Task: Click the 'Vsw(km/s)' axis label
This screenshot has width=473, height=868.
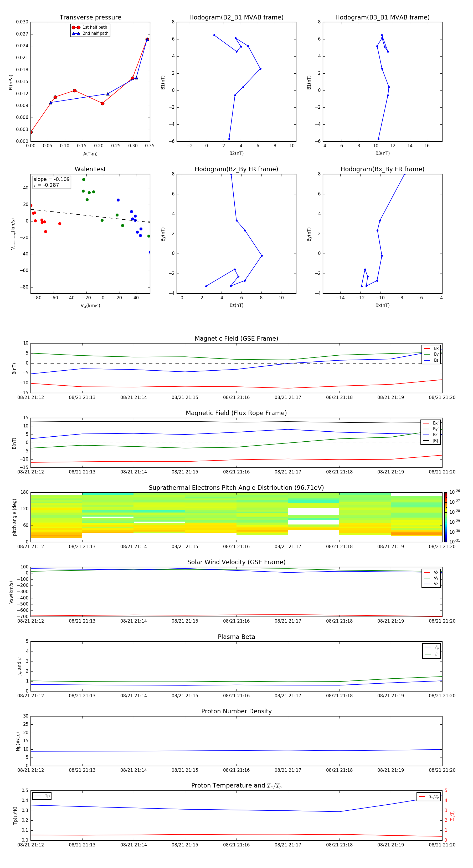Action: [x=11, y=592]
